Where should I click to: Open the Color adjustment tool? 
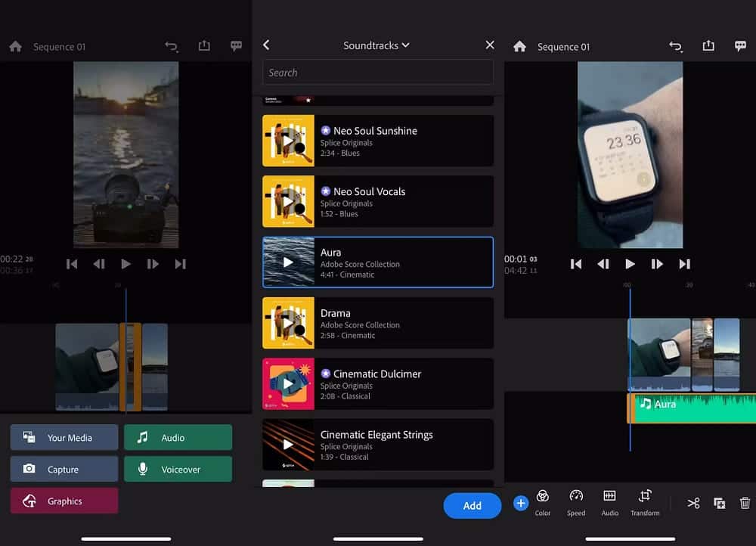(x=543, y=501)
